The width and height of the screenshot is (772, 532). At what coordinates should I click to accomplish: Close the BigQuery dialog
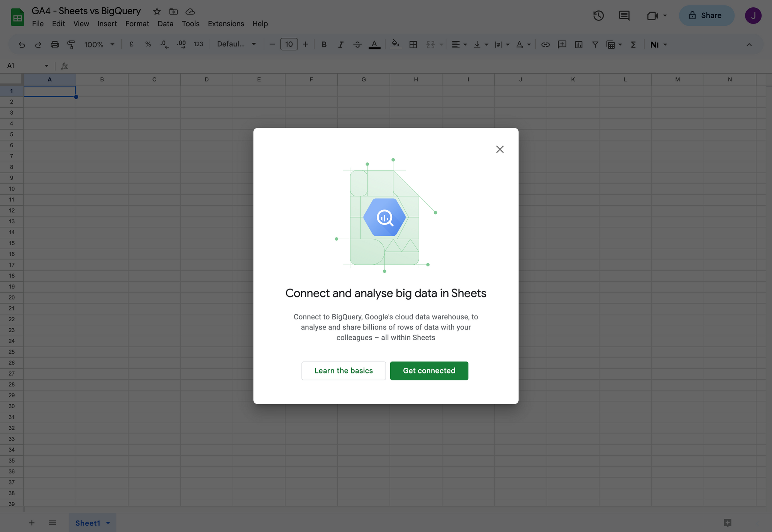(500, 149)
